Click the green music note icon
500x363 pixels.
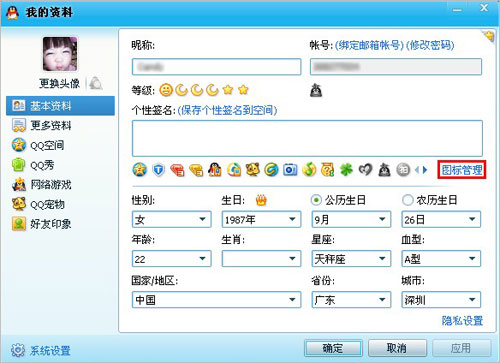click(x=309, y=170)
